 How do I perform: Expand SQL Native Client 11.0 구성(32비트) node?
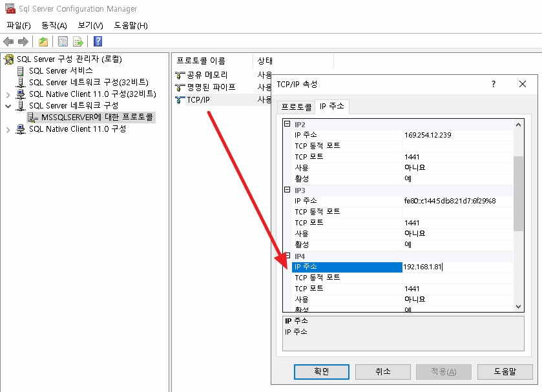tap(8, 95)
